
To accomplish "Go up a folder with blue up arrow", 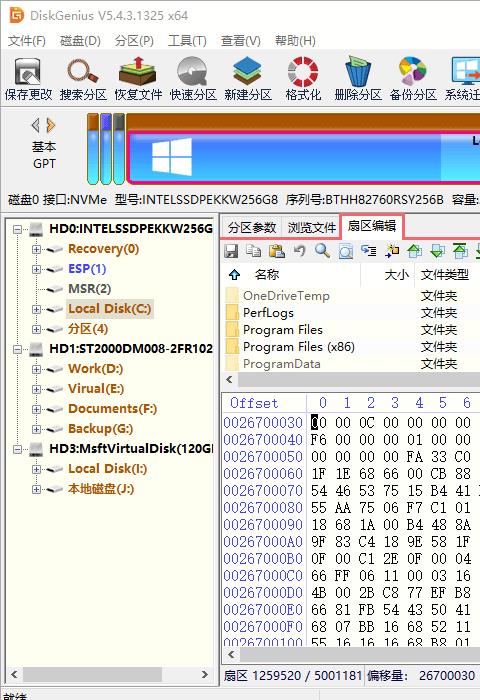I will [234, 274].
